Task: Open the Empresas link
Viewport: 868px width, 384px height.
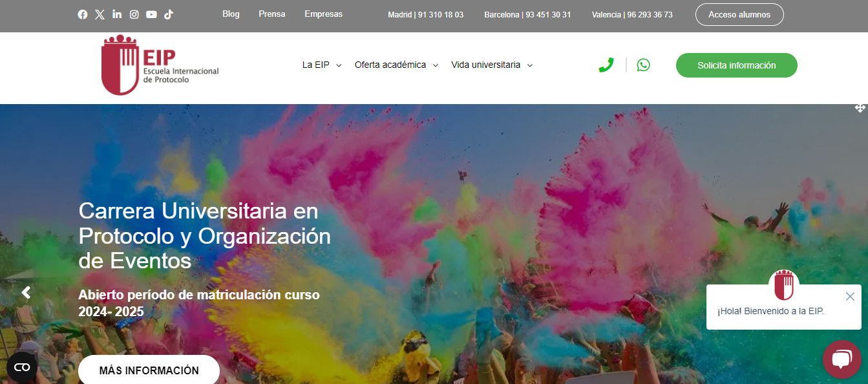Action: click(x=324, y=14)
